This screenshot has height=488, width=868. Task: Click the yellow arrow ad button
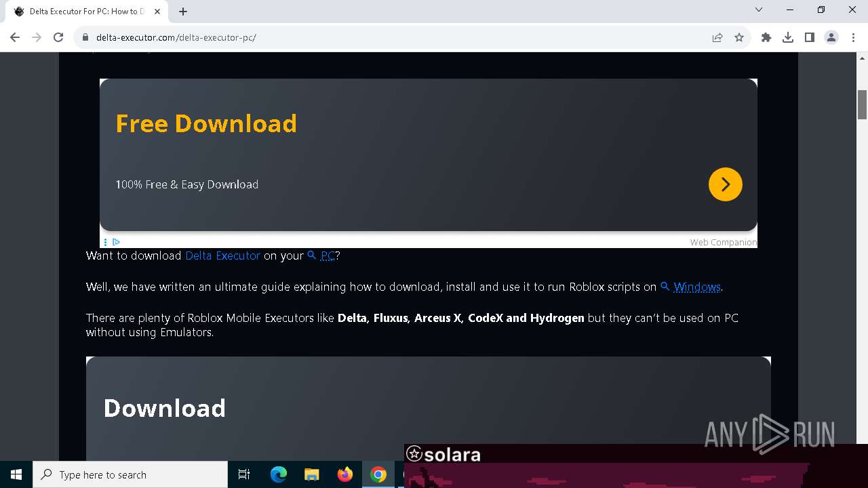[726, 184]
